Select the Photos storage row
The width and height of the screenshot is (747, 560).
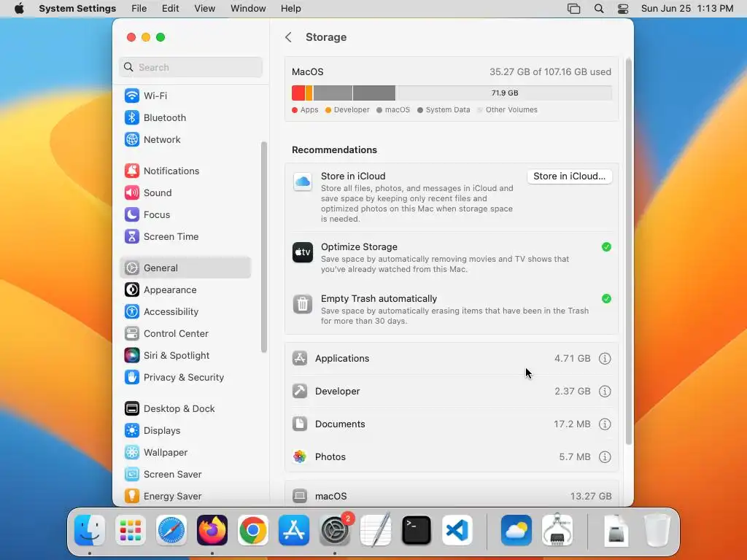[x=452, y=457]
